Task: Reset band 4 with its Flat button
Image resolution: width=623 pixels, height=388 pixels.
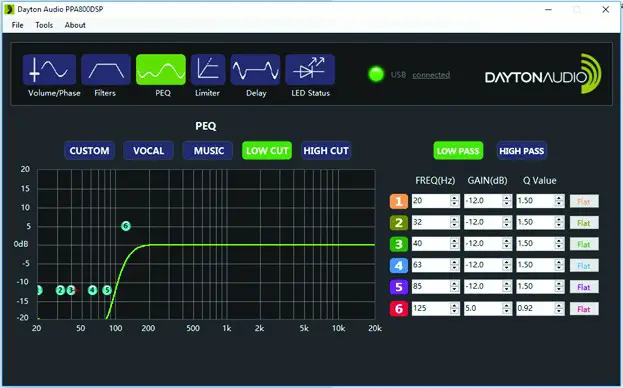Action: click(584, 266)
